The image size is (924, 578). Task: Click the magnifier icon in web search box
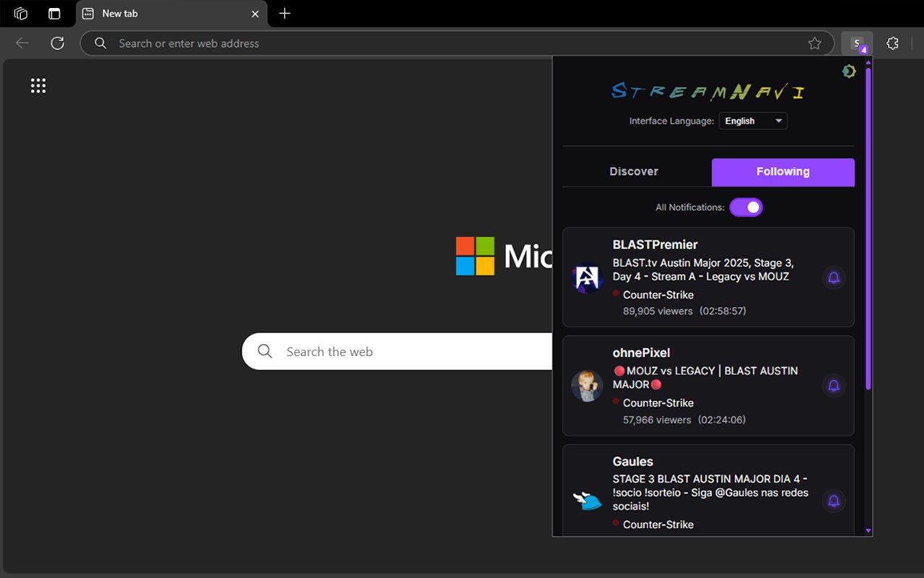click(x=265, y=351)
